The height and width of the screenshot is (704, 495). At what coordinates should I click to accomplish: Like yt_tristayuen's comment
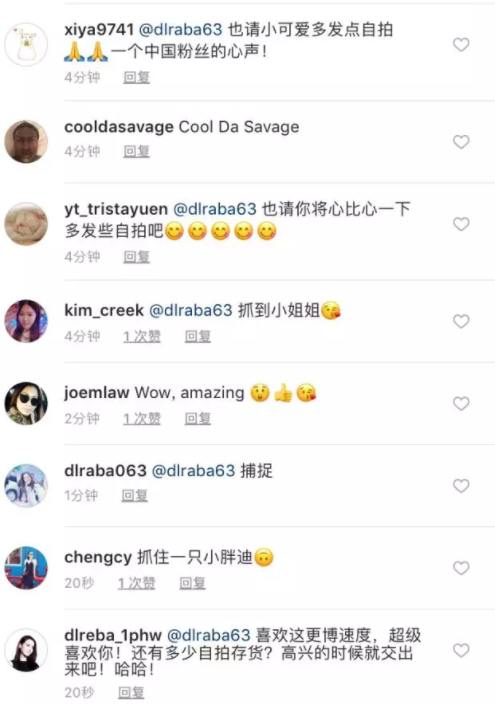coord(461,224)
